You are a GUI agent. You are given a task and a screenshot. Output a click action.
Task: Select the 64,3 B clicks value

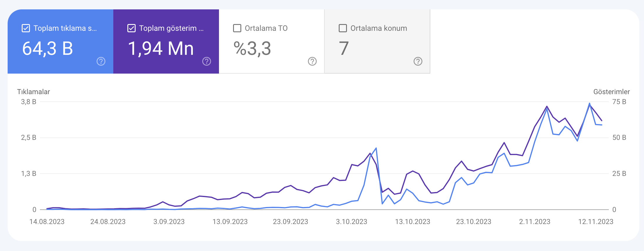pyautogui.click(x=48, y=48)
